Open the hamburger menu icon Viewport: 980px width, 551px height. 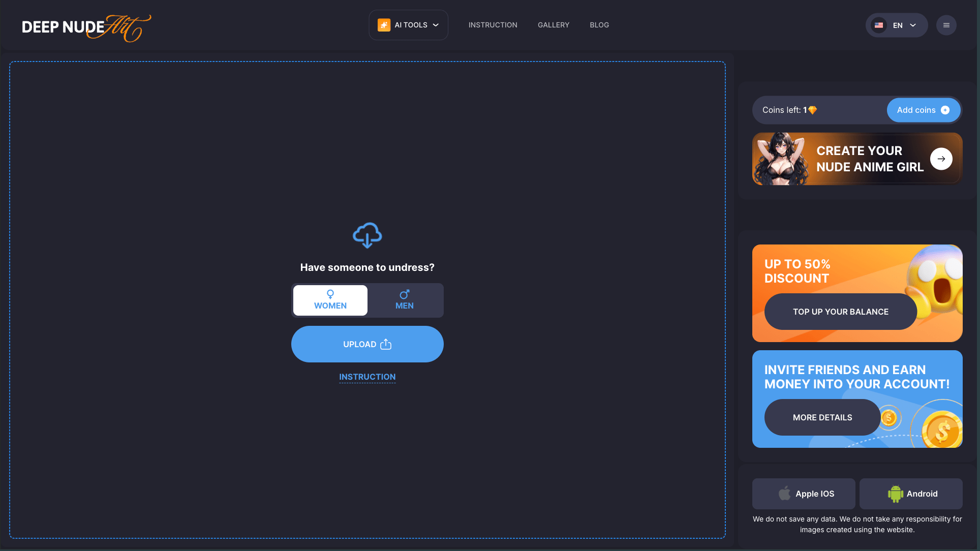click(946, 25)
